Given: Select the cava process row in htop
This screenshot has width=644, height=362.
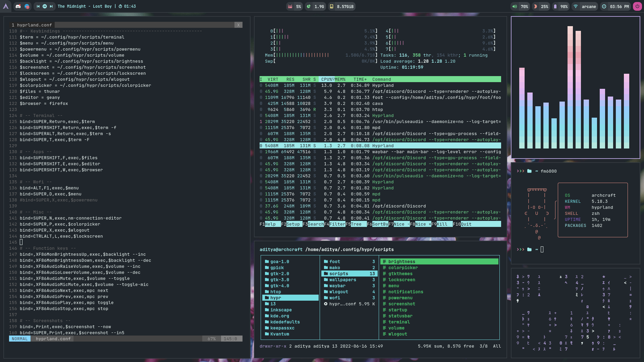Looking at the screenshot, I should pos(380,104).
